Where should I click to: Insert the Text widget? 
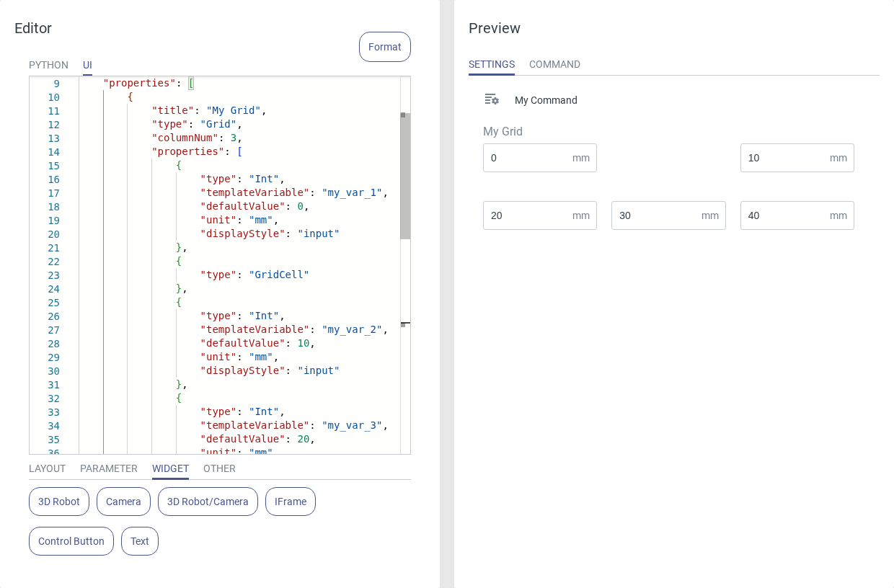[140, 541]
